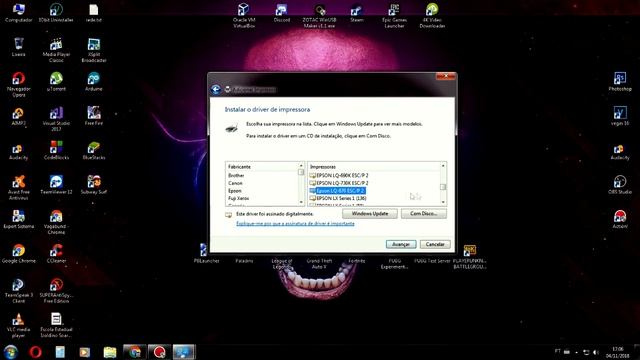Open the Steam desktop shortcut
The width and height of the screenshot is (640, 360).
click(357, 13)
